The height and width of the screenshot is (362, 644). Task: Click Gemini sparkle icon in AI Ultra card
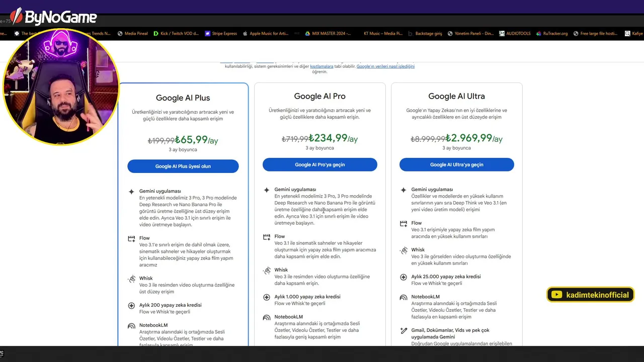[404, 190]
